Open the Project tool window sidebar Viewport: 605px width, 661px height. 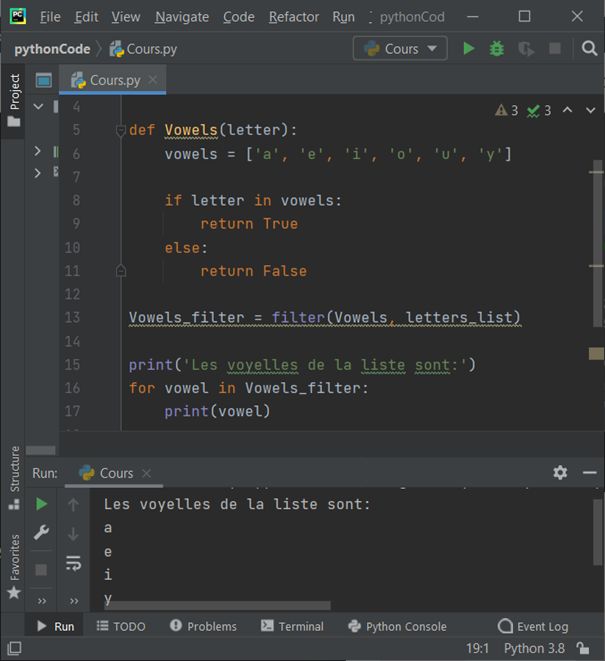coord(14,100)
